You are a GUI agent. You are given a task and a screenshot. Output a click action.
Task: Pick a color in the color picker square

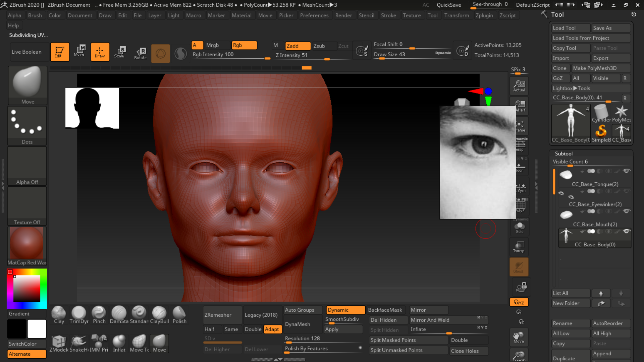27,289
